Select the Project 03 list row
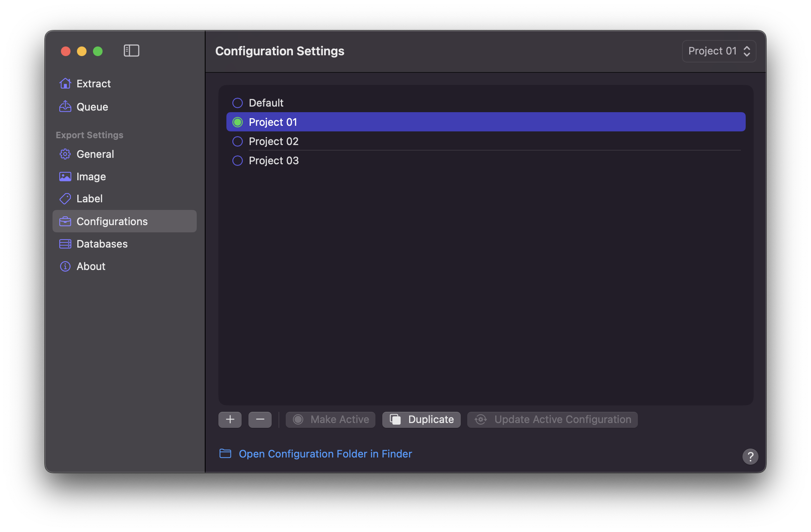 [x=486, y=160]
